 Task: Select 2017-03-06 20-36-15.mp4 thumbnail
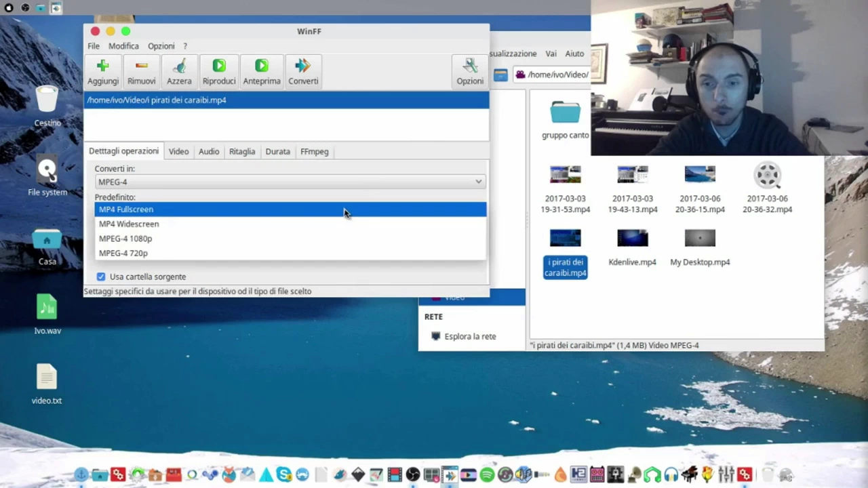(x=700, y=175)
